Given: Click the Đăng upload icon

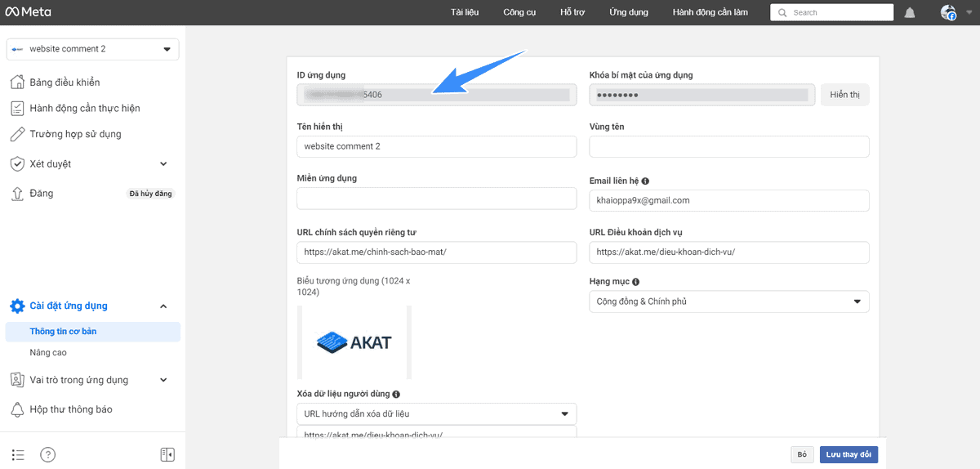Looking at the screenshot, I should [x=16, y=194].
